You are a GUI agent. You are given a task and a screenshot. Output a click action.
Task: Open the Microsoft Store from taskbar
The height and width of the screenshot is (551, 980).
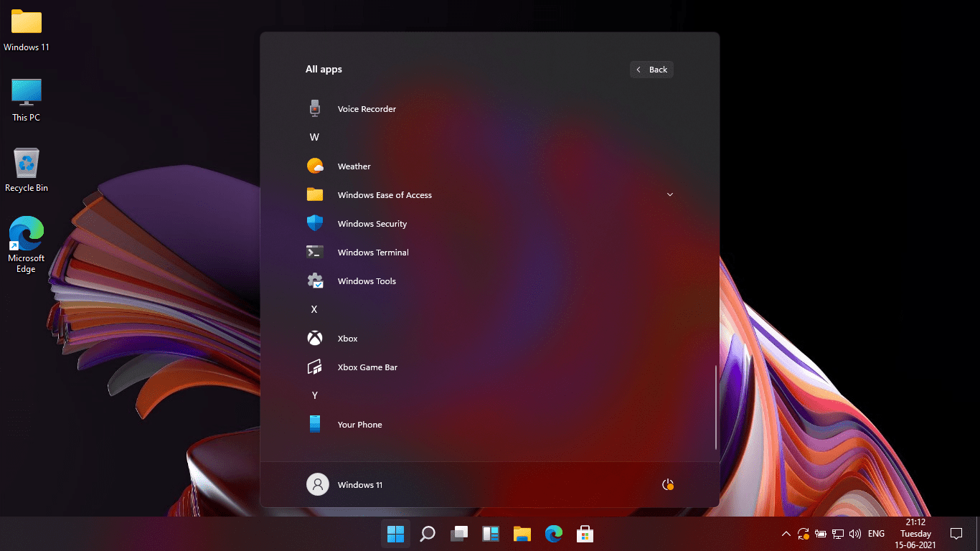[x=585, y=533]
